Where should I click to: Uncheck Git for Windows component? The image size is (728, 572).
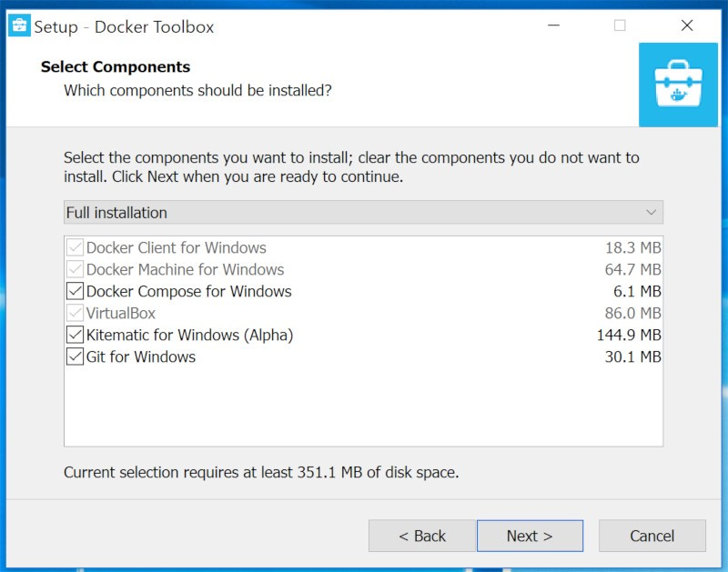tap(75, 356)
